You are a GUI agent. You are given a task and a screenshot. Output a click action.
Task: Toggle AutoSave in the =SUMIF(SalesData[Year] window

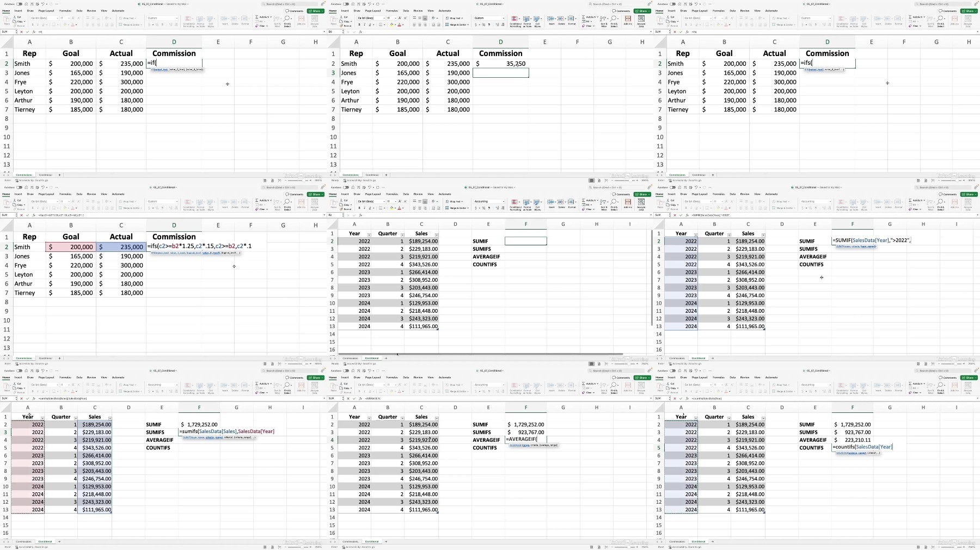tap(672, 187)
